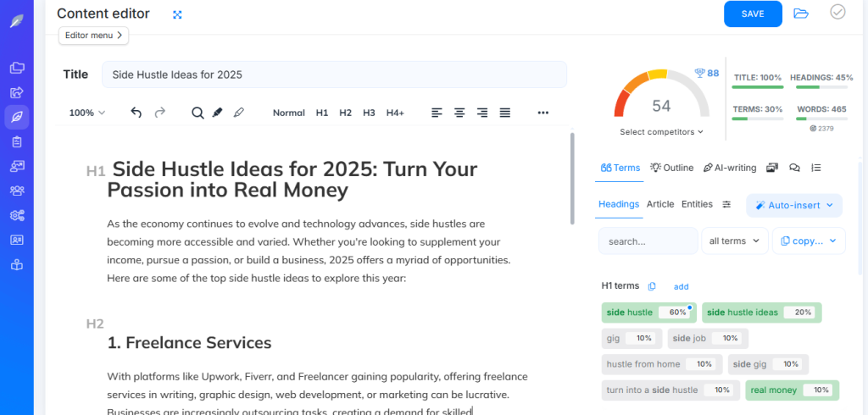
Task: Toggle the 'side hustle ideas' term chip
Action: (x=761, y=313)
